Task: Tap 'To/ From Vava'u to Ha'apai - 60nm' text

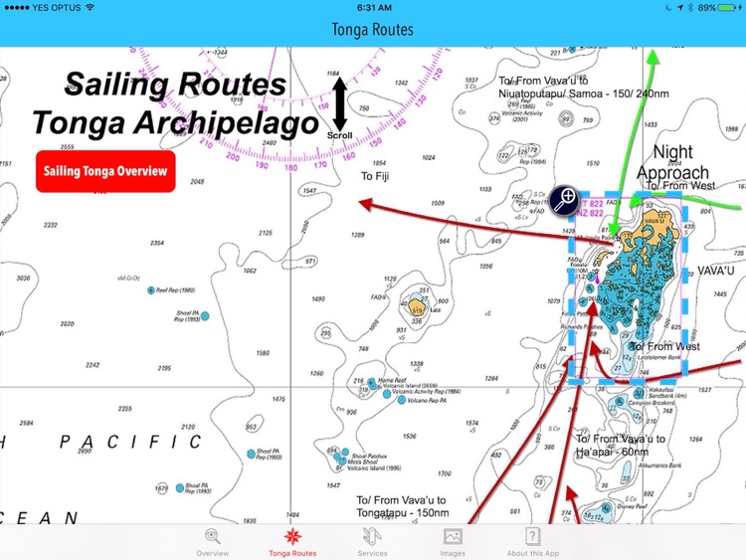Action: click(x=621, y=446)
